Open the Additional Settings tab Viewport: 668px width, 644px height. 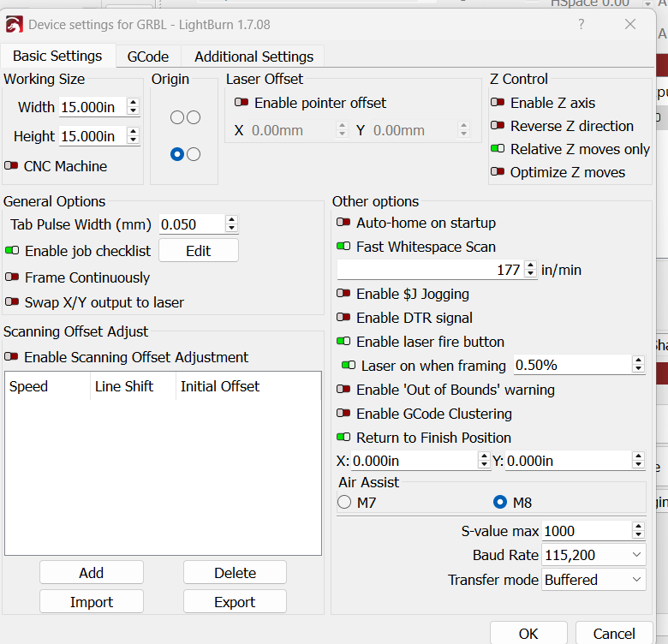point(253,57)
